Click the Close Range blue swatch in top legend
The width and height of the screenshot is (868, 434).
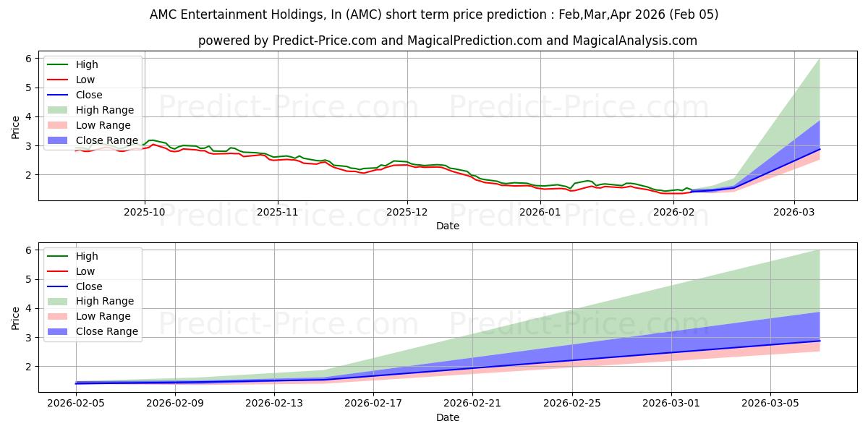(60, 140)
